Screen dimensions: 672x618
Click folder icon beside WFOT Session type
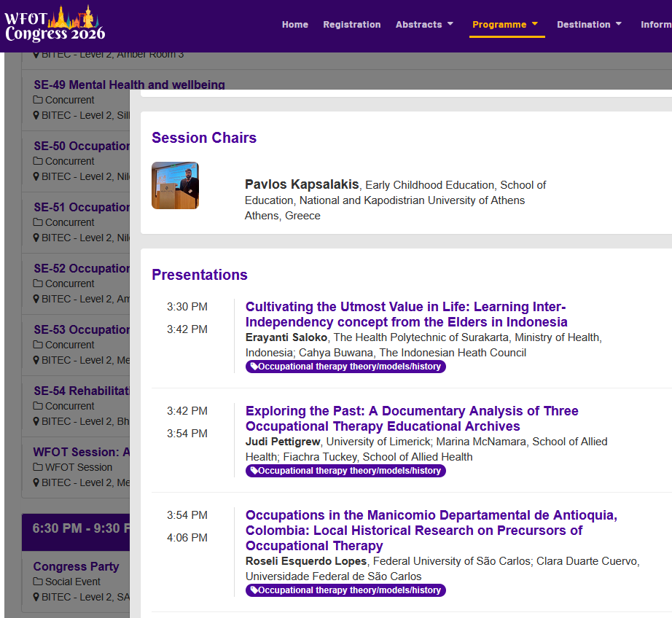pyautogui.click(x=38, y=468)
